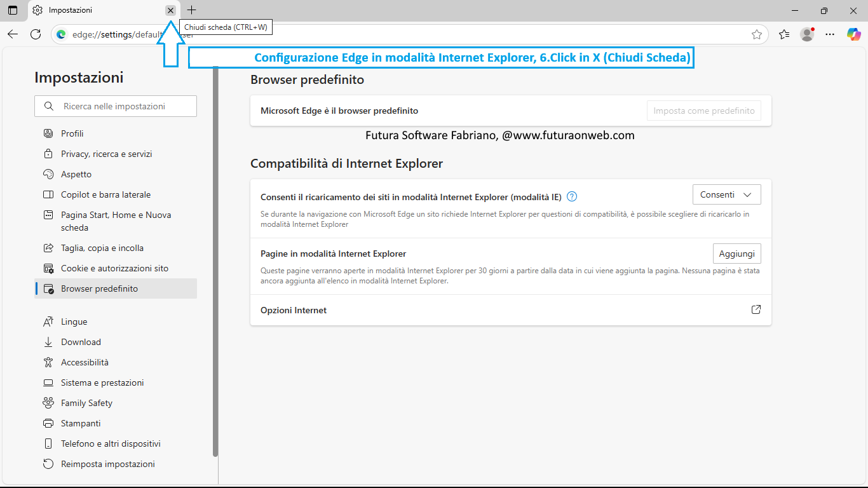This screenshot has height=488, width=868.
Task: Click 'Pagine in modalità Internet Explorer' label
Action: coord(333,254)
